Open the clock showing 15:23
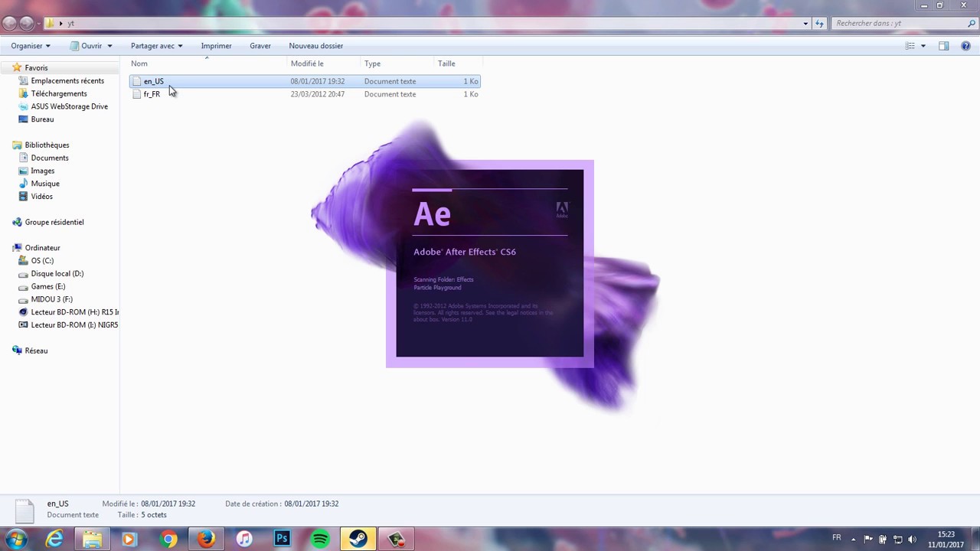Screen dimensions: 980x551 [946, 540]
